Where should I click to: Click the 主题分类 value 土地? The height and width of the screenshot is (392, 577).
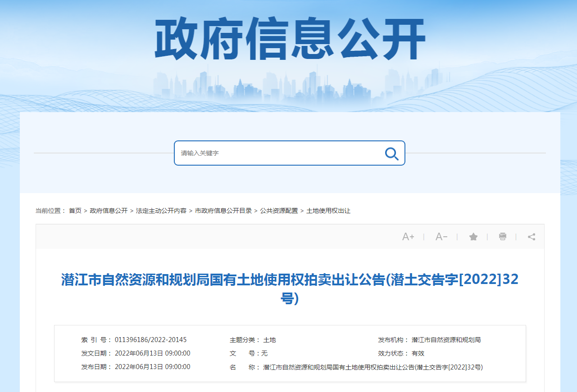269,340
